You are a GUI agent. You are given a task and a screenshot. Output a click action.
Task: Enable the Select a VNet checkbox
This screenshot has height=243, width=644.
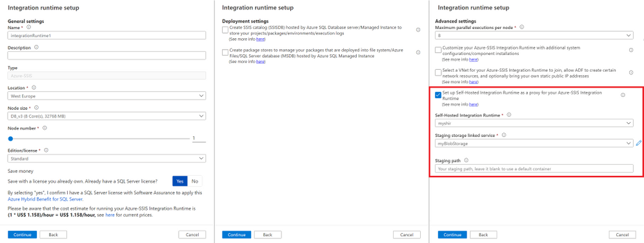(438, 73)
